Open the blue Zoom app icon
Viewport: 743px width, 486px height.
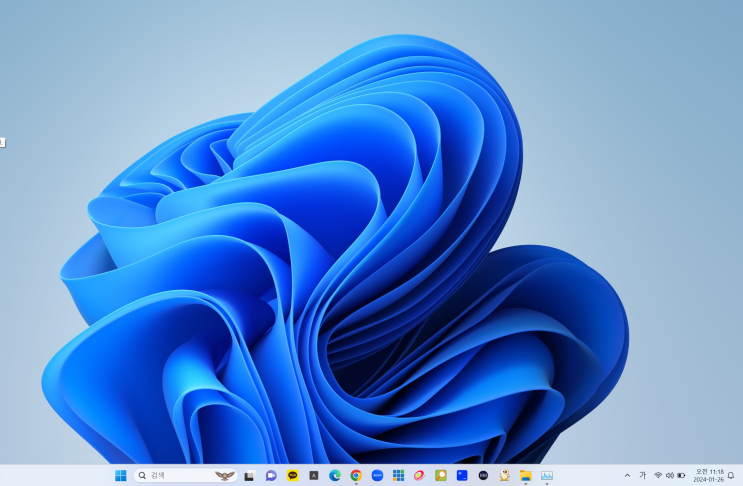[377, 476]
